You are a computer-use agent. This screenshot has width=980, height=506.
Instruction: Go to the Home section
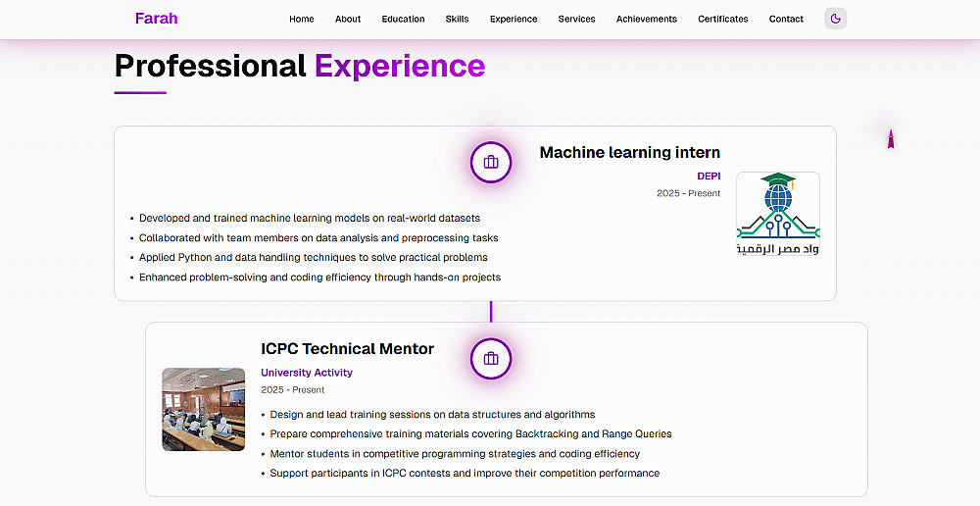coord(302,19)
